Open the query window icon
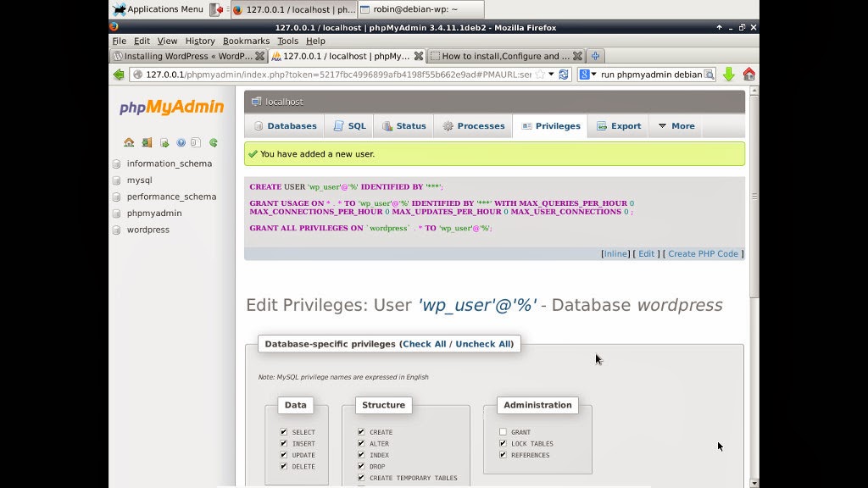Screen dimensions: 868x488 [x=164, y=142]
